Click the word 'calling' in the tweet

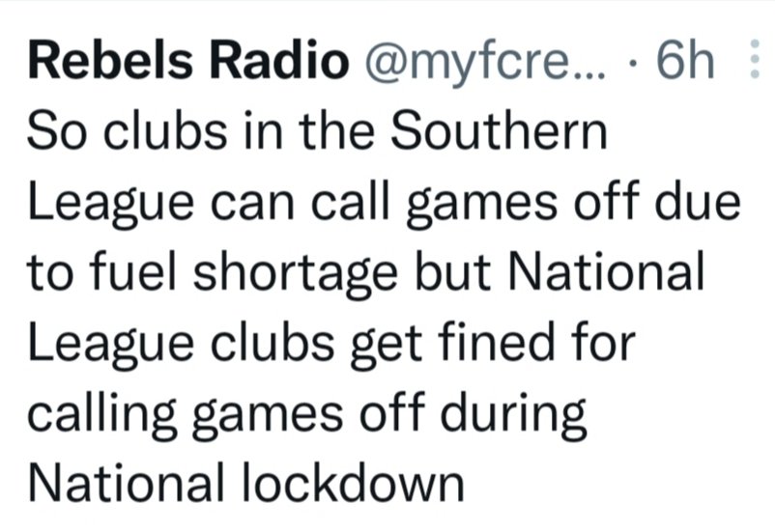(101, 414)
